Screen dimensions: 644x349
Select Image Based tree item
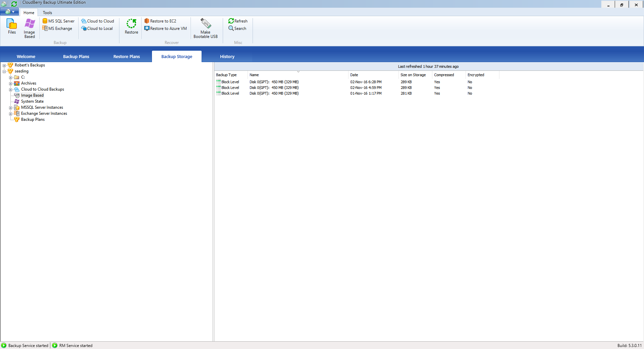[x=32, y=95]
